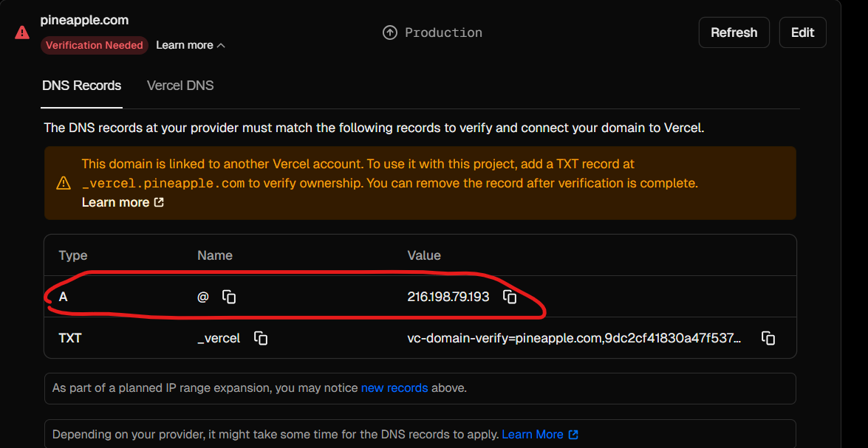Click the Refresh button
This screenshot has width=868, height=448.
tap(734, 32)
